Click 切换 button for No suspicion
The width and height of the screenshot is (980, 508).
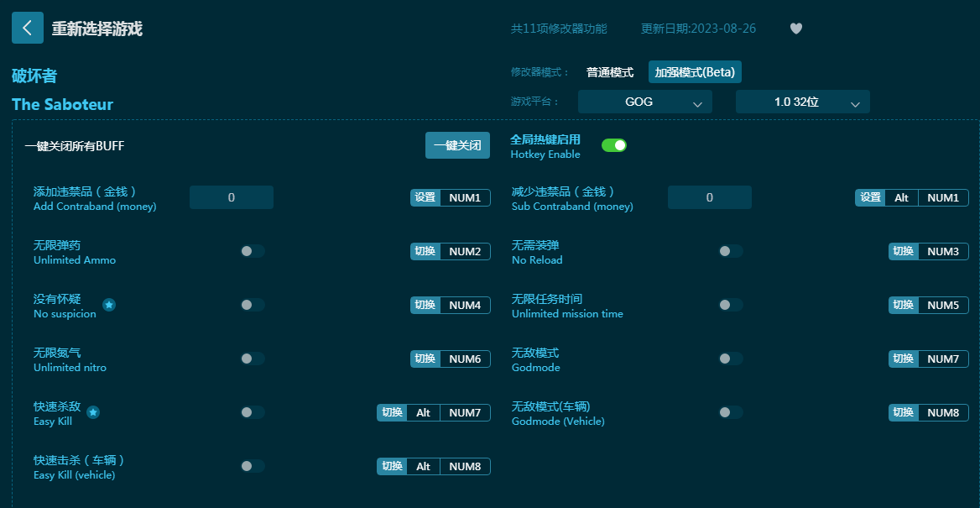click(425, 306)
